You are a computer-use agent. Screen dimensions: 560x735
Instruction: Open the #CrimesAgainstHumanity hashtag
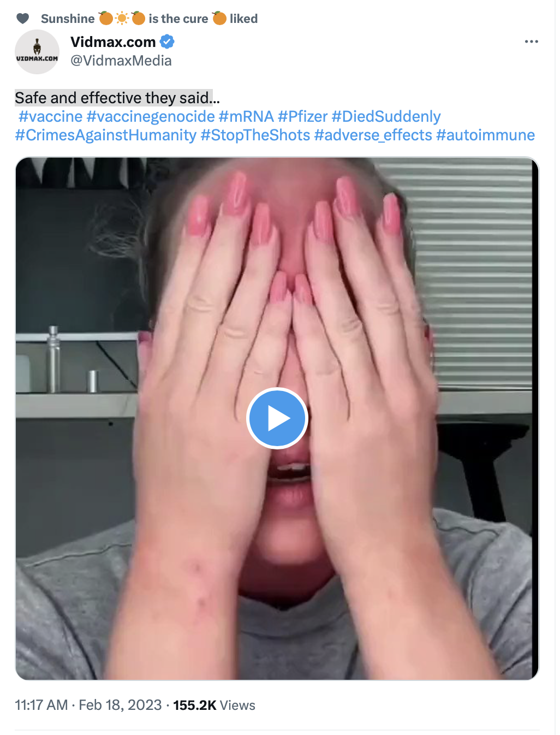tap(106, 135)
